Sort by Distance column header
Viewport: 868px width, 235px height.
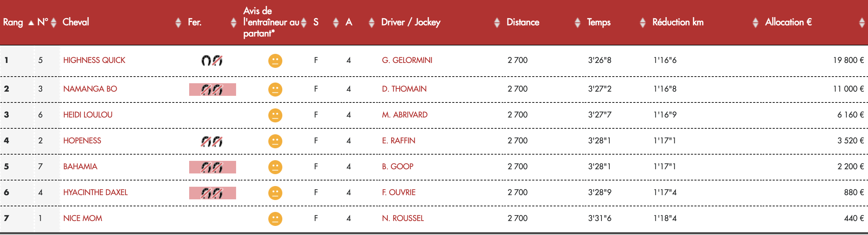523,22
